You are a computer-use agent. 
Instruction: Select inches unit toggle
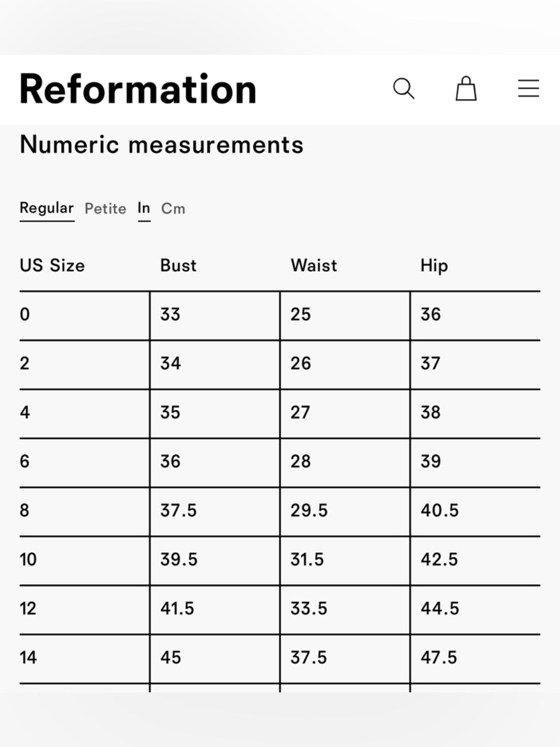pyautogui.click(x=144, y=208)
